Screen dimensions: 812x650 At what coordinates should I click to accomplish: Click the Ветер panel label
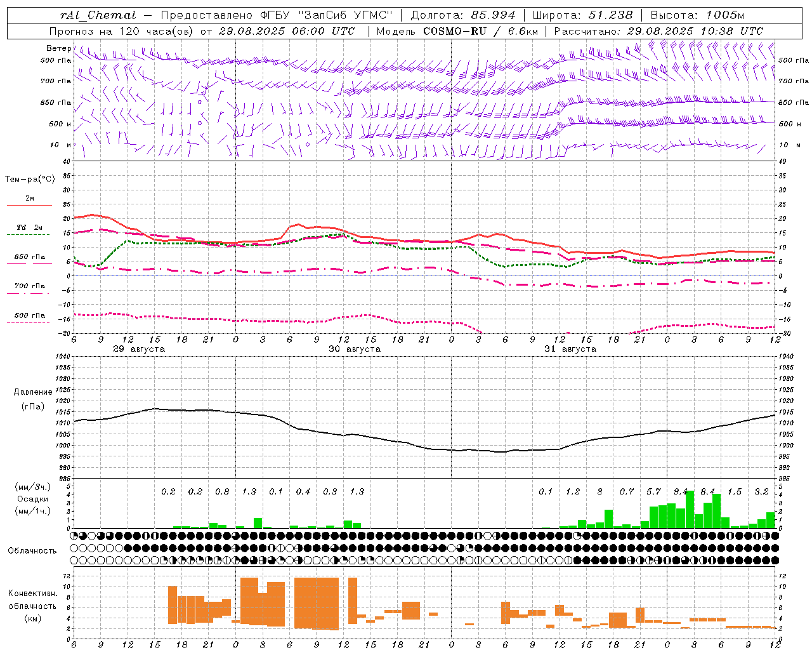[58, 48]
